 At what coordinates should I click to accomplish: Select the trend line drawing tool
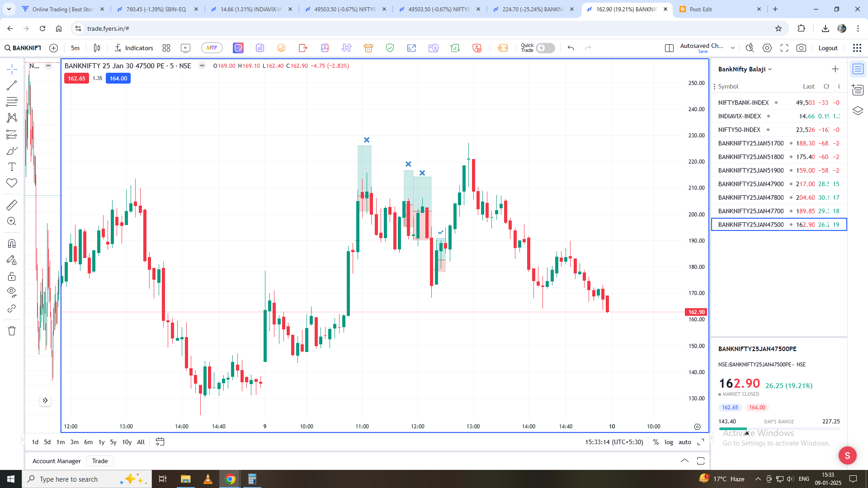click(12, 85)
